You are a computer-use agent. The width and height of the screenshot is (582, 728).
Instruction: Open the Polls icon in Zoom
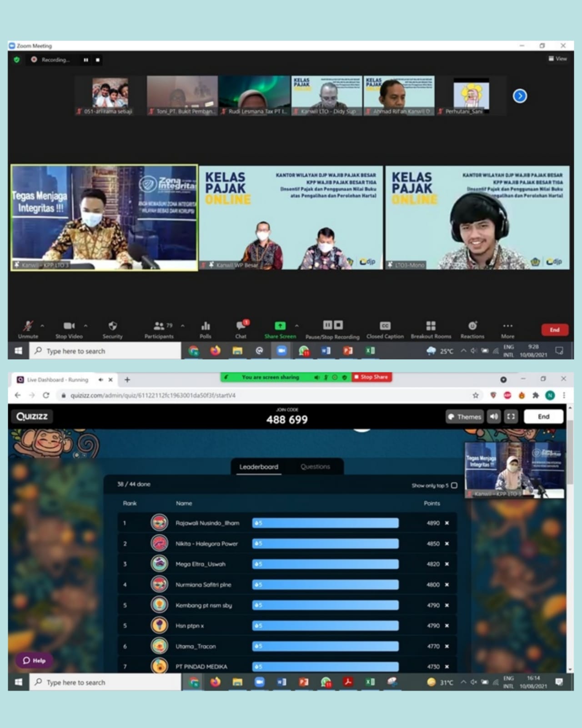tap(206, 326)
